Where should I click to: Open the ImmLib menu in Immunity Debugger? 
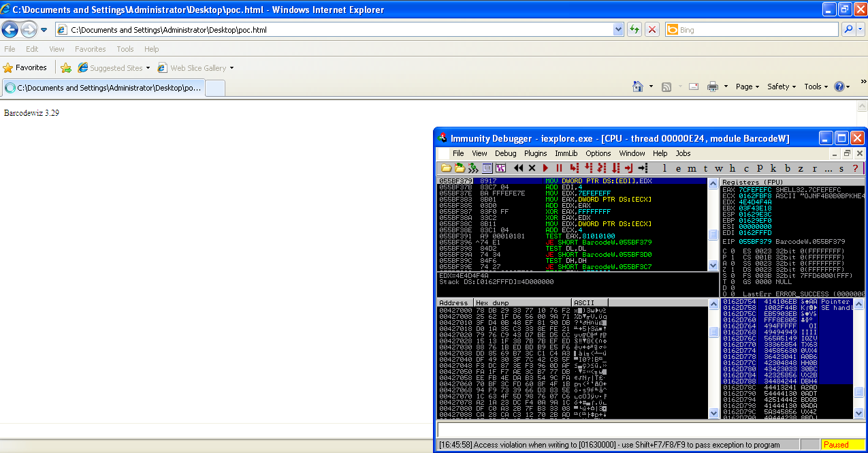[566, 153]
